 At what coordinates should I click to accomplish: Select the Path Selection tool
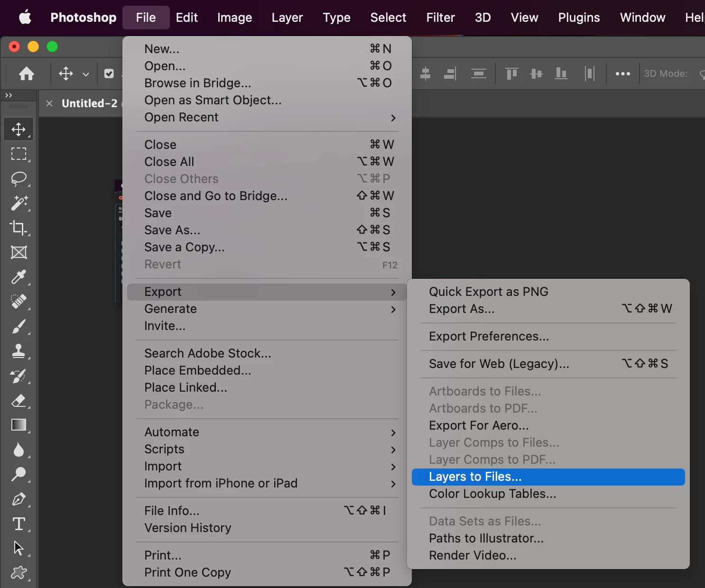click(x=19, y=548)
